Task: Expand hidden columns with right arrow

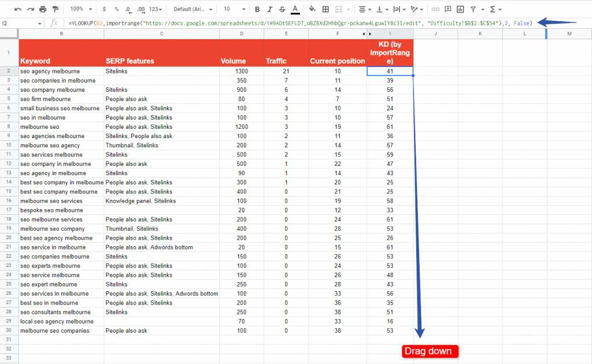Action: tap(370, 34)
